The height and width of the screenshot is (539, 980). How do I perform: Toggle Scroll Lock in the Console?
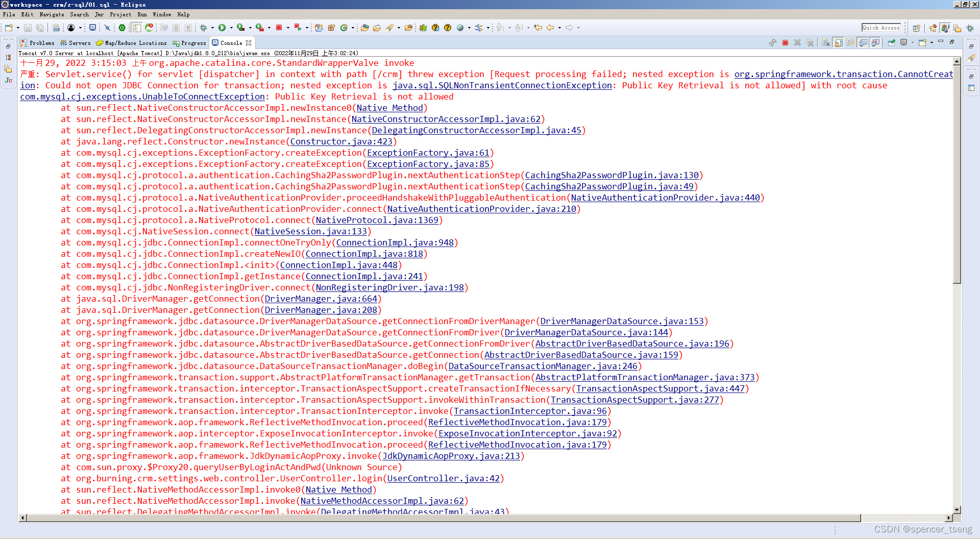click(837, 43)
